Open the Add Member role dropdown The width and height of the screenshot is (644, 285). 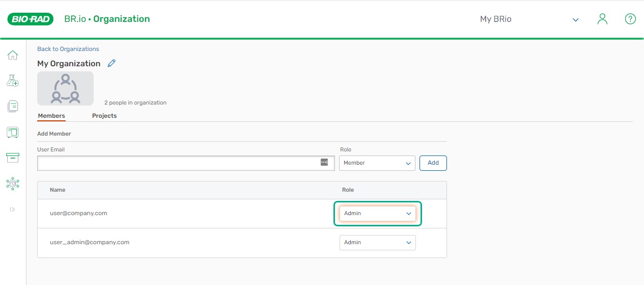point(377,163)
